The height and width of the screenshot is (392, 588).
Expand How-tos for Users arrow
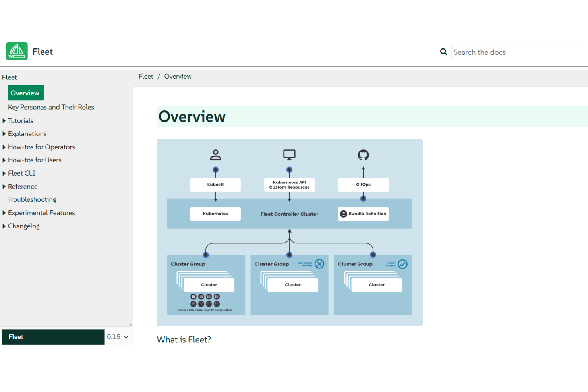pyautogui.click(x=4, y=160)
